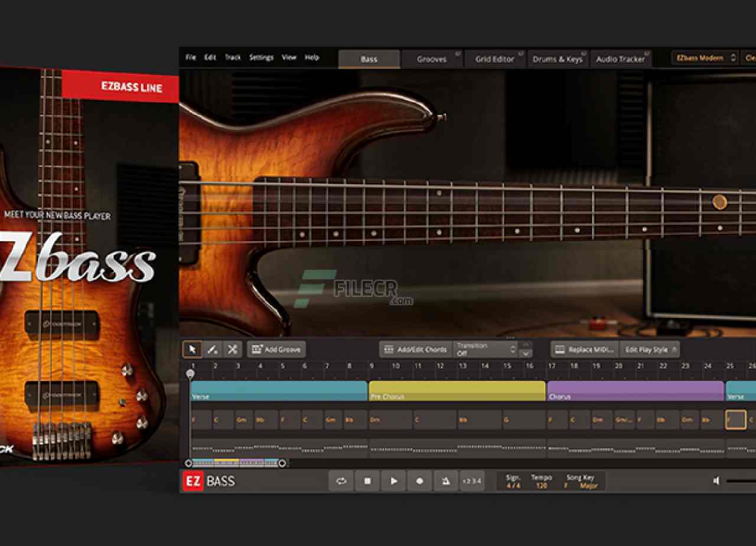The height and width of the screenshot is (546, 756).
Task: Toggle the 1 2 3 4 count-in button
Action: click(471, 481)
